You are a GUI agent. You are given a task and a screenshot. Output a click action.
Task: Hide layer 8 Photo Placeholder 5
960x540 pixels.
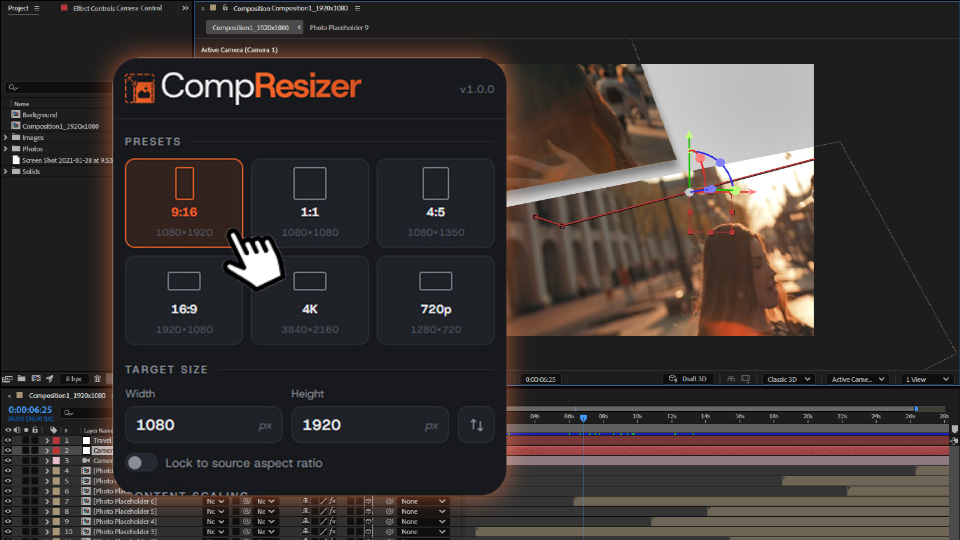coord(8,511)
